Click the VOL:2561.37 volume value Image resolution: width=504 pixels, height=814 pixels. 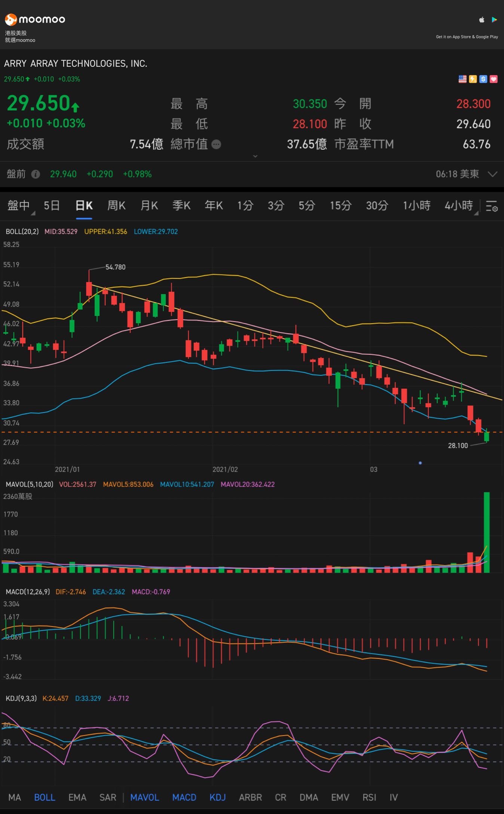tap(77, 484)
